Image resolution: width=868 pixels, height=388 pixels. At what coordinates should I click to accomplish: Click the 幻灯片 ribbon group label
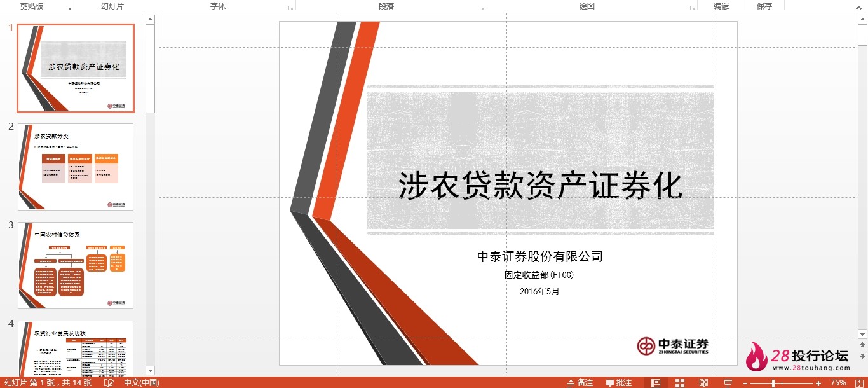pyautogui.click(x=112, y=6)
